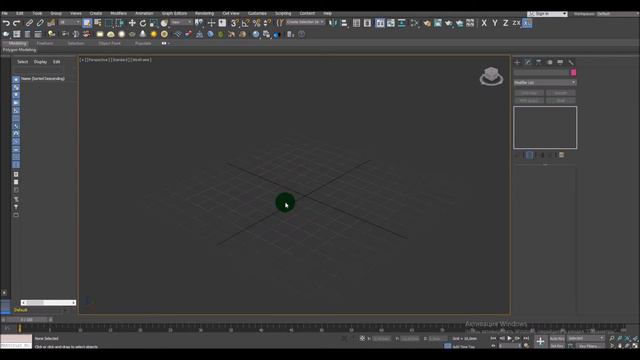
Task: Open the Display menu in Scene Explorer
Action: pos(40,62)
